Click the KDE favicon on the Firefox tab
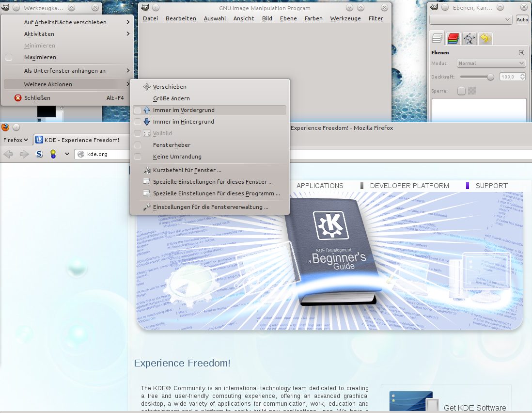 pos(39,140)
